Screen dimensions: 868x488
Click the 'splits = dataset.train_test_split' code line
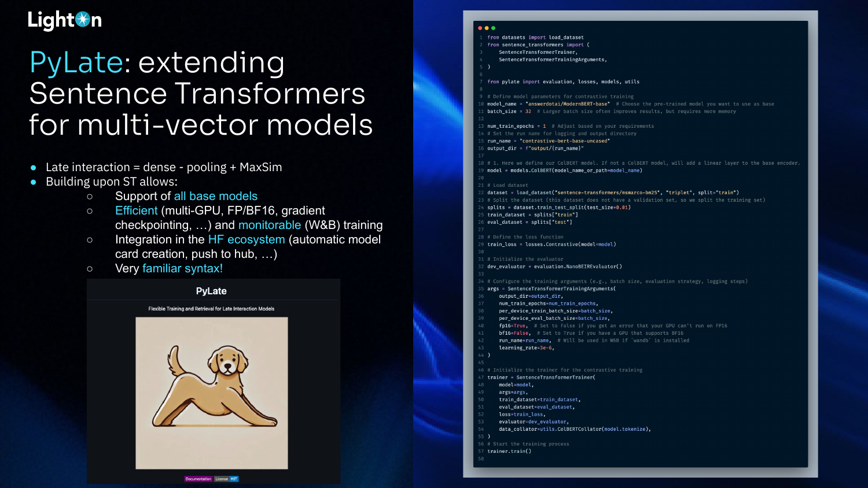(559, 208)
